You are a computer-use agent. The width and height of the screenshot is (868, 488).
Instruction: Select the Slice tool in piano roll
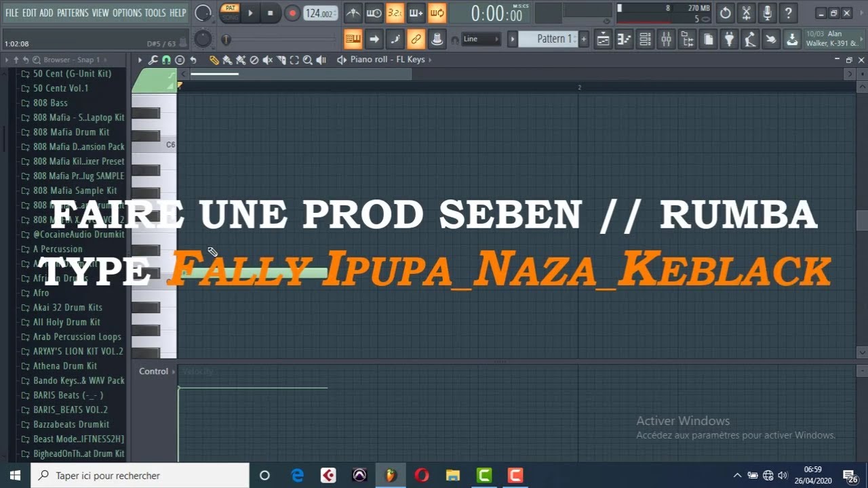click(x=281, y=60)
